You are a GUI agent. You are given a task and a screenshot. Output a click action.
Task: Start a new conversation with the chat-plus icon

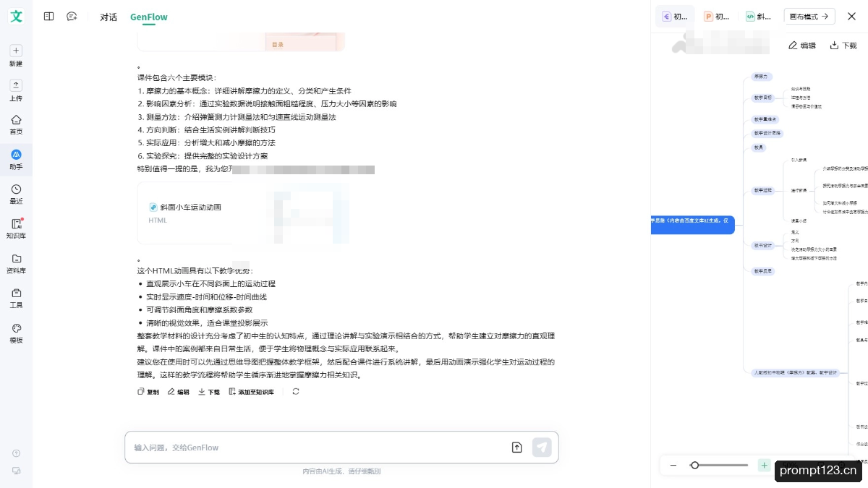[x=72, y=16]
